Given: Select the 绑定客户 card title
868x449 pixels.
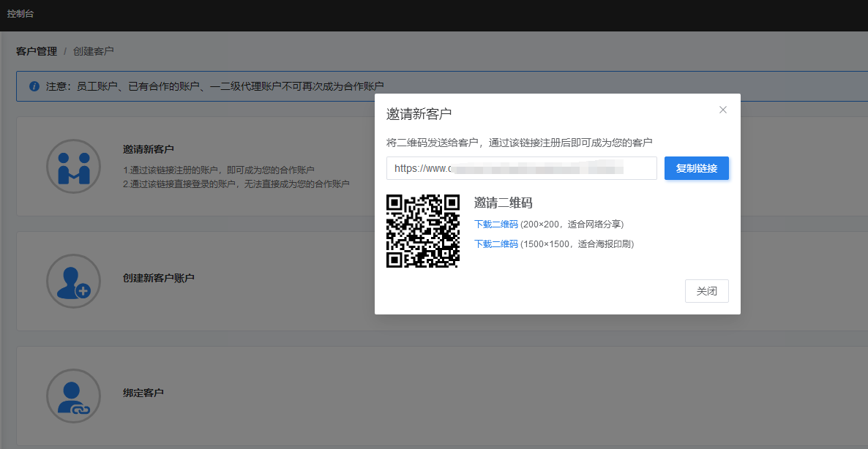Looking at the screenshot, I should pyautogui.click(x=143, y=393).
